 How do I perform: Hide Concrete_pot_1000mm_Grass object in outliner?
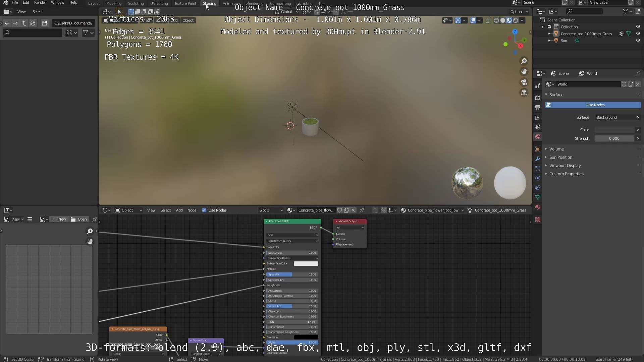pos(638,34)
